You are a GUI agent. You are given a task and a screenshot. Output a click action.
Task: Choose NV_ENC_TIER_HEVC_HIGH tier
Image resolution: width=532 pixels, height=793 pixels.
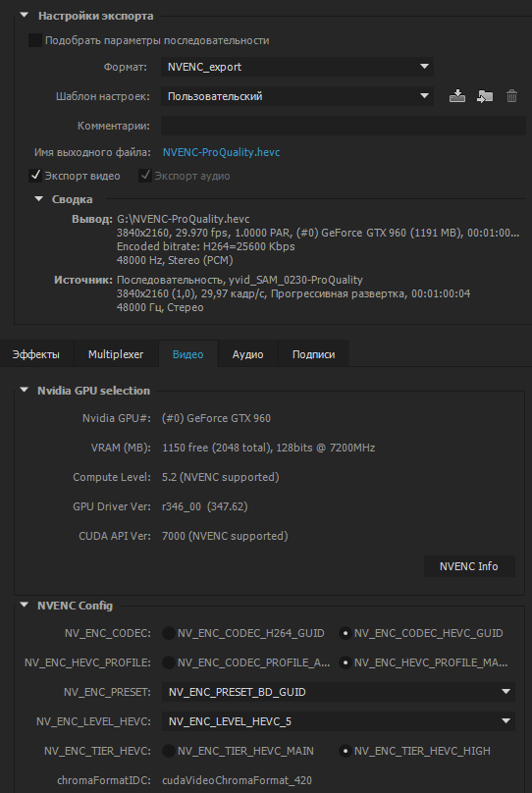click(x=346, y=751)
